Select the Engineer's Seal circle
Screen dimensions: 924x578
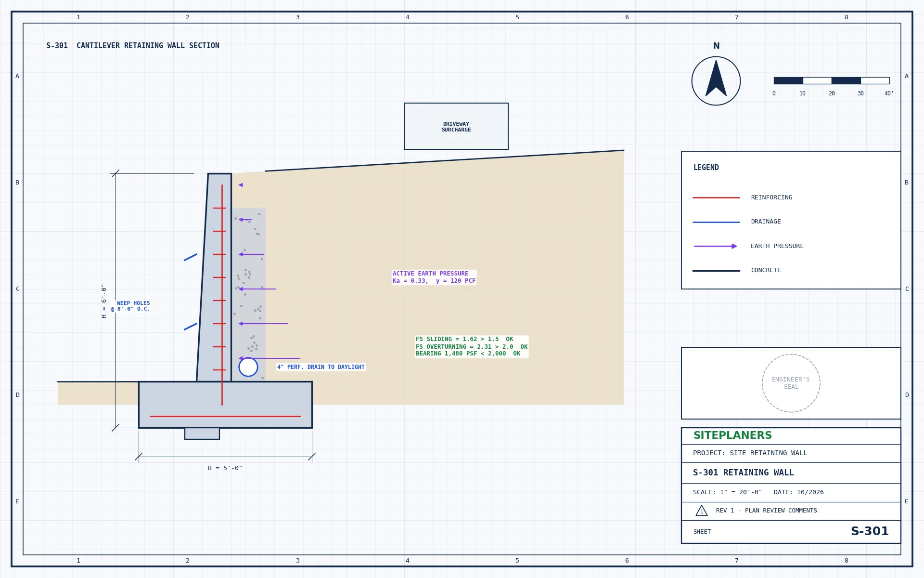pos(791,383)
